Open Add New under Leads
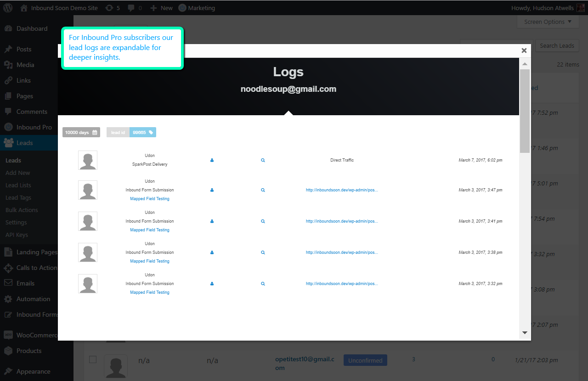Image resolution: width=588 pixels, height=381 pixels. point(18,173)
